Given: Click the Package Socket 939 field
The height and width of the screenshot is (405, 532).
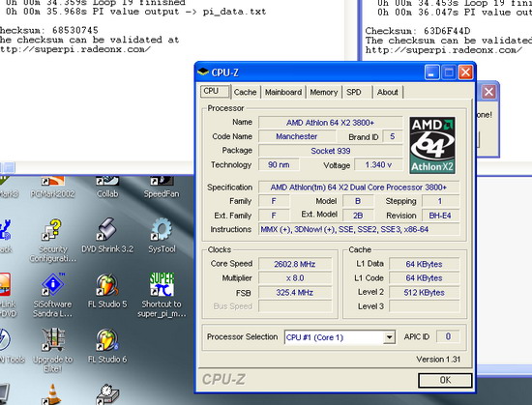Looking at the screenshot, I should (331, 151).
